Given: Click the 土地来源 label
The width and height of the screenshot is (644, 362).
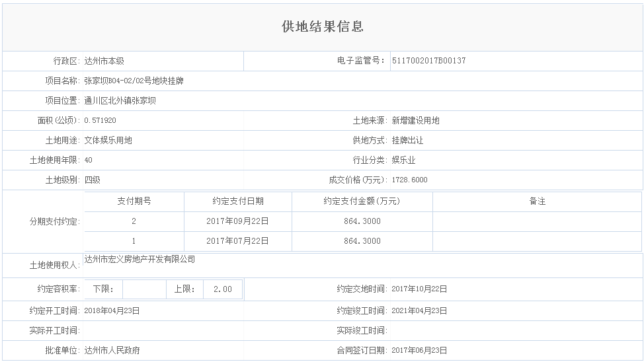Looking at the screenshot, I should coord(370,120).
